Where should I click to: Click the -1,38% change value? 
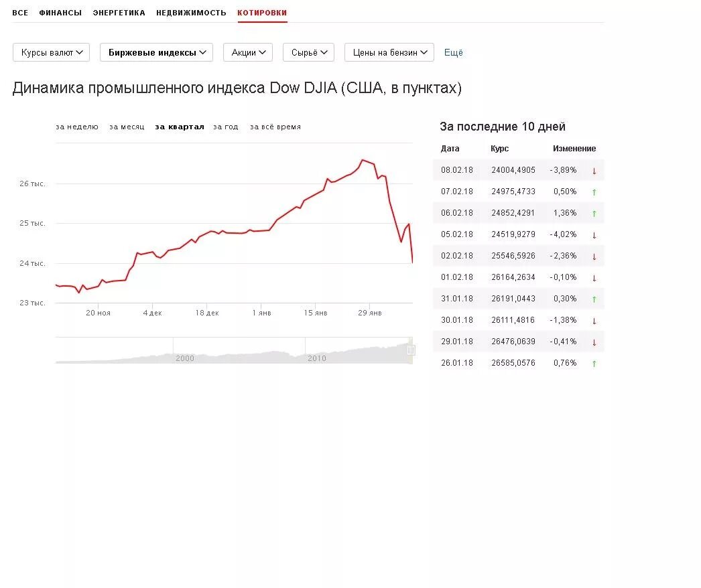point(564,320)
